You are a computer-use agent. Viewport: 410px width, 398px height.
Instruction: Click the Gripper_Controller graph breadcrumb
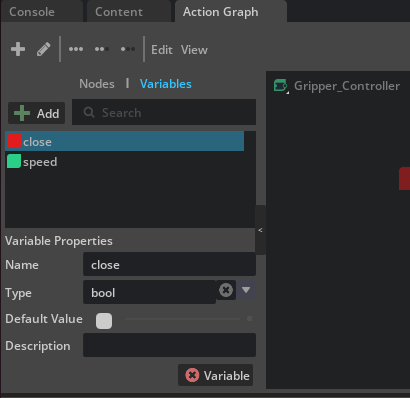click(347, 86)
